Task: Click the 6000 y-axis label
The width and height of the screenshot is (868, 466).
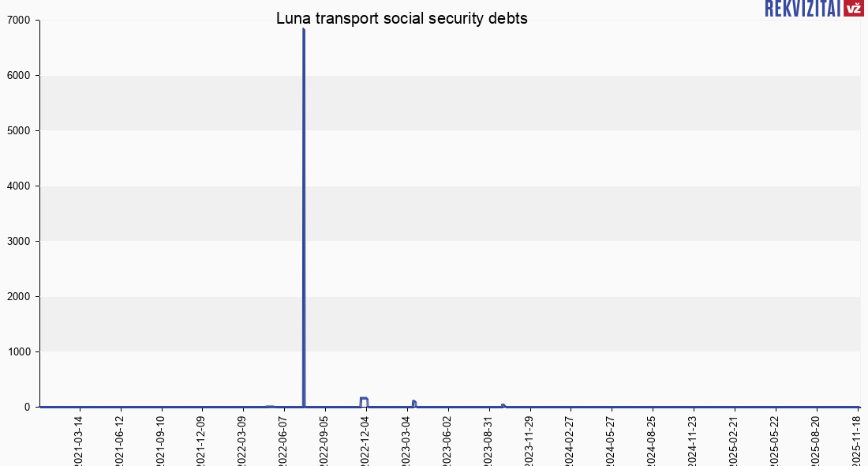Action: coord(19,76)
